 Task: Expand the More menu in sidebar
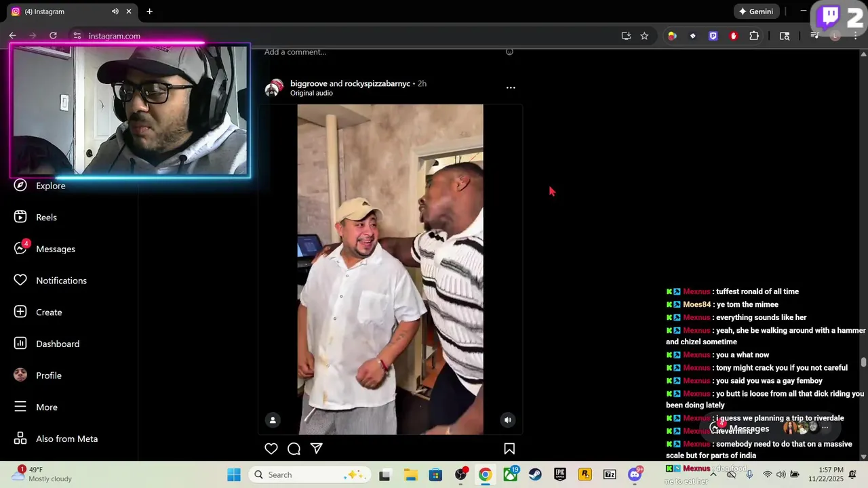[36, 407]
